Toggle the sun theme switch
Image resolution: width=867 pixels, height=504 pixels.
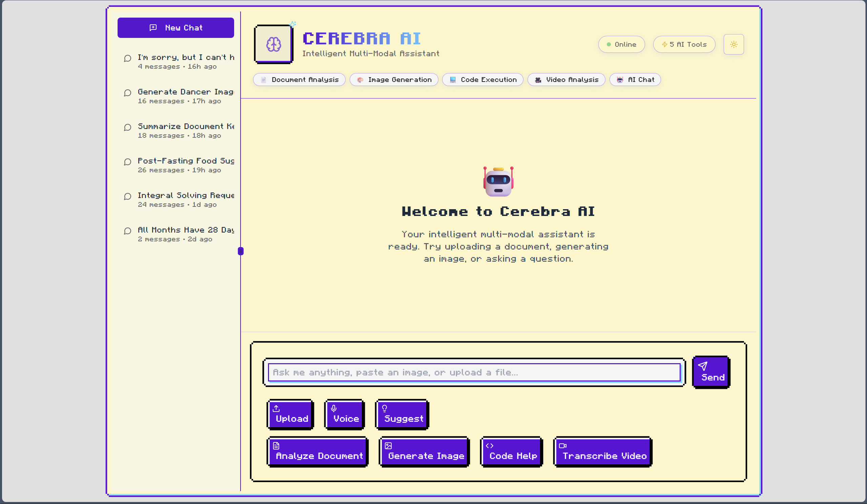733,44
